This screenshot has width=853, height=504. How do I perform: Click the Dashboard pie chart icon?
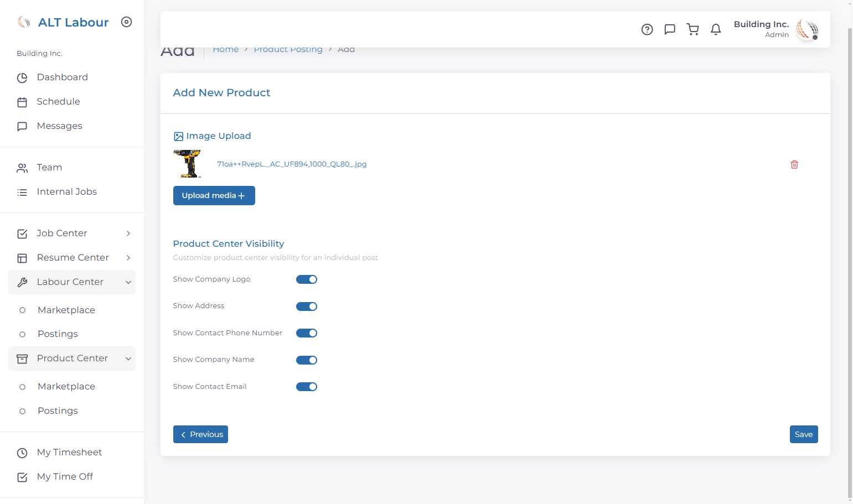[22, 77]
